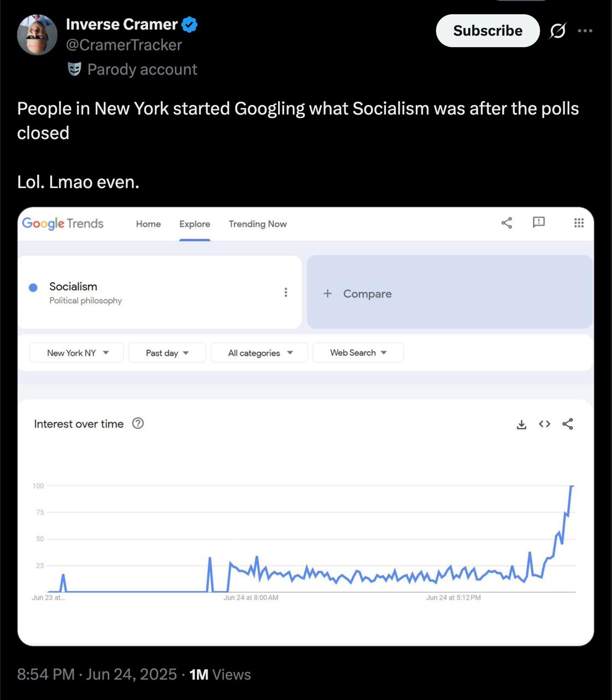This screenshot has width=612, height=700.
Task: Open Socialism term three-dot menu
Action: click(x=285, y=293)
